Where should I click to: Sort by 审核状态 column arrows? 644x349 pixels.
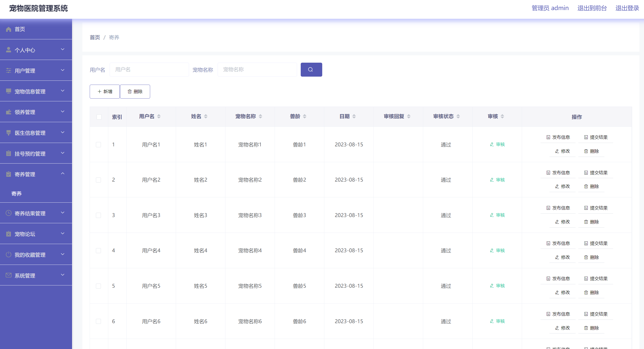458,116
